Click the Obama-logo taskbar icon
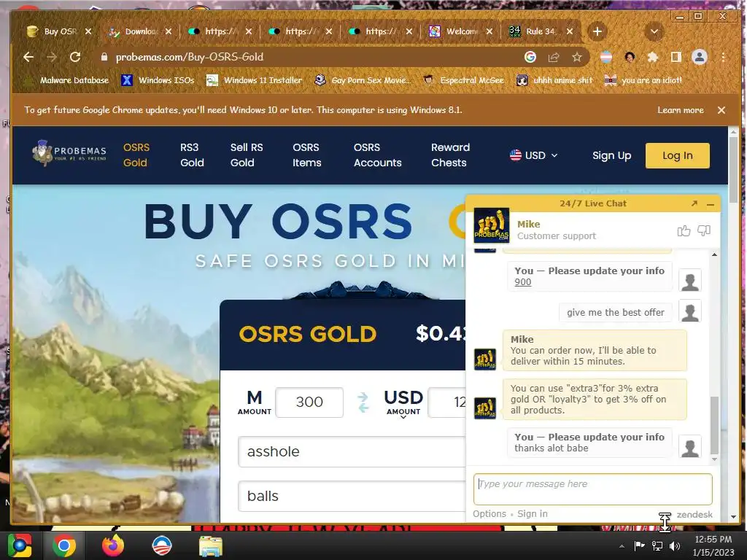 [x=161, y=545]
